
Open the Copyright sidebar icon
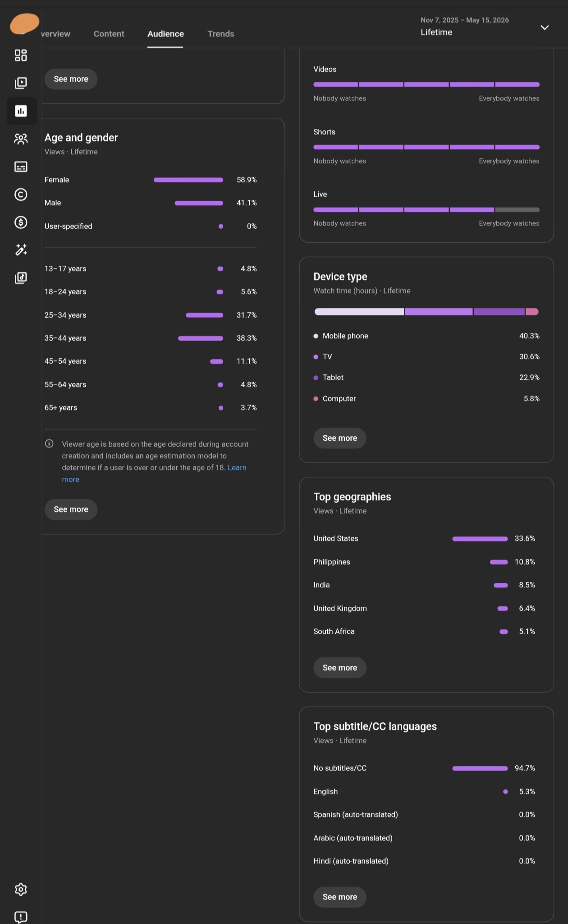click(x=21, y=194)
